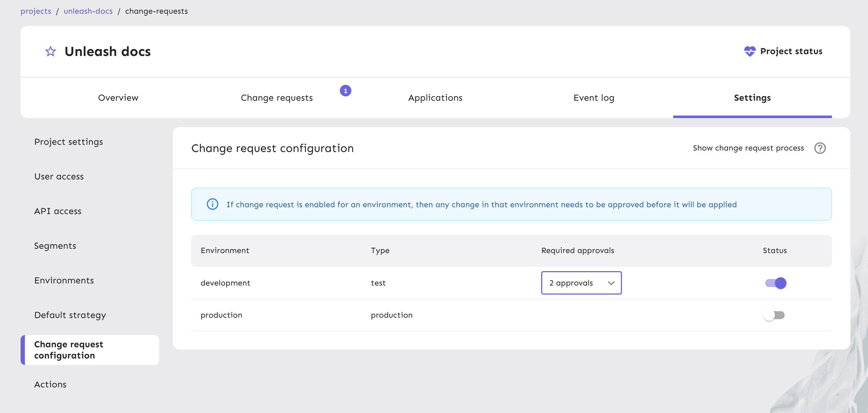Switch to the Overview tab
The width and height of the screenshot is (868, 413).
click(x=118, y=97)
